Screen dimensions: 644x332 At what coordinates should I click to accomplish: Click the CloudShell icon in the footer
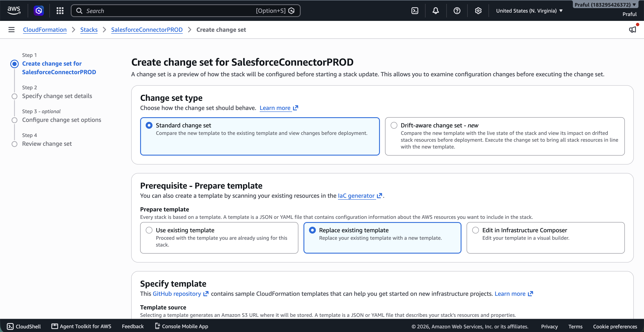(x=10, y=326)
